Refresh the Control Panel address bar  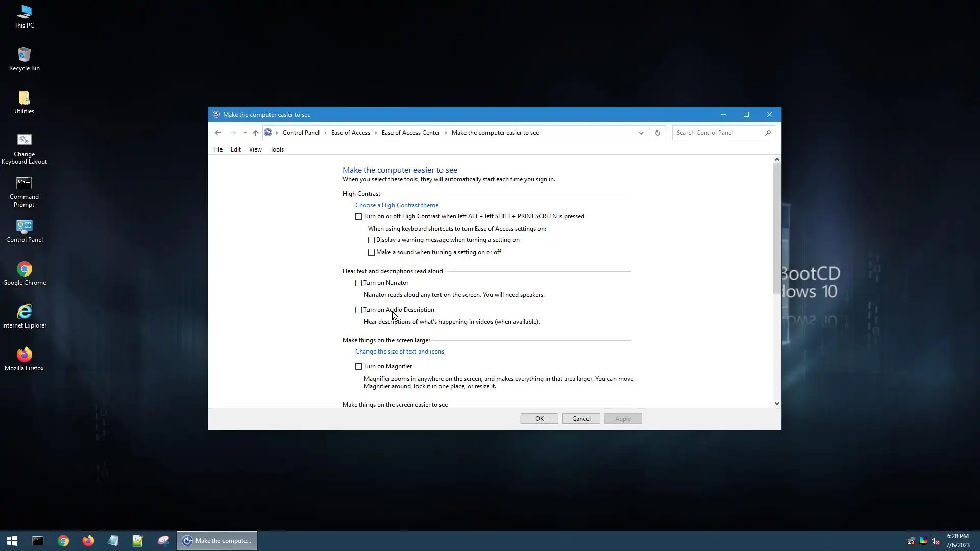tap(657, 133)
